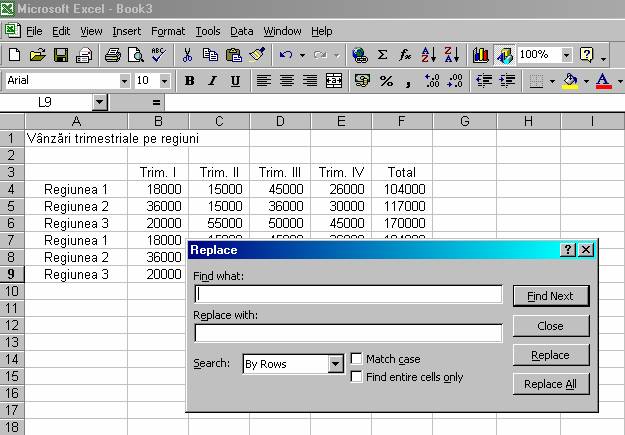The height and width of the screenshot is (435, 625).
Task: Click the Fill Color paint bucket swatch
Action: pos(570,80)
